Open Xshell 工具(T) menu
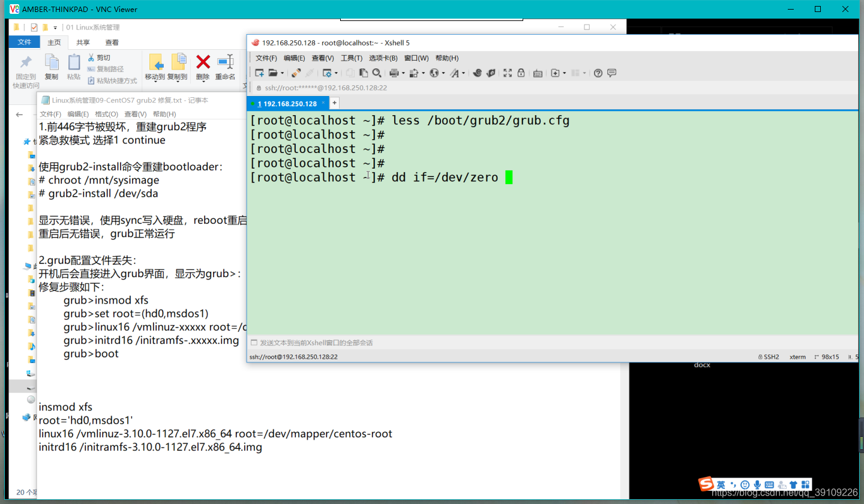The height and width of the screenshot is (504, 864). point(352,58)
